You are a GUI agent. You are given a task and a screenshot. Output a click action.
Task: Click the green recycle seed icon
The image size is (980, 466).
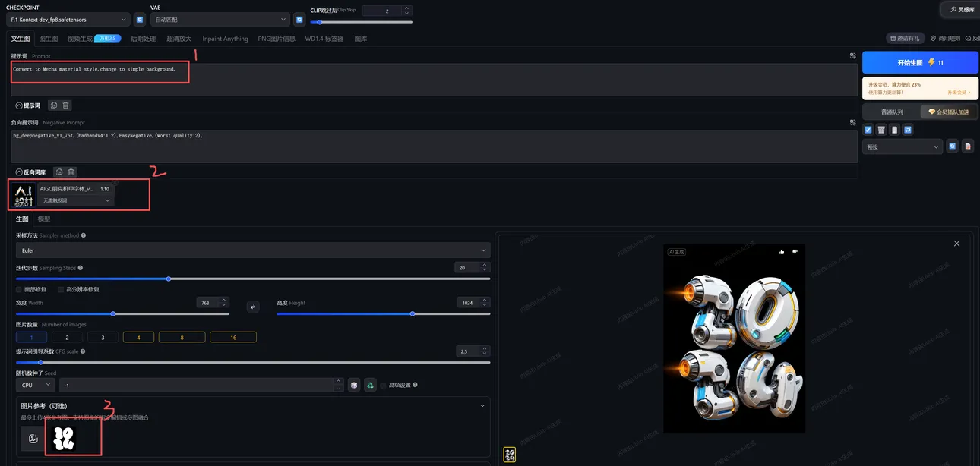click(370, 385)
